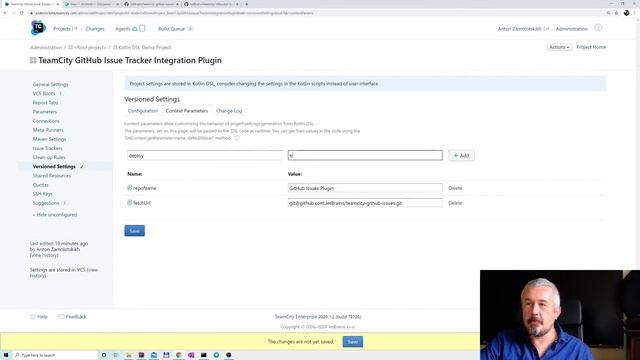Open the Agents page
The width and height of the screenshot is (640, 360).
(x=122, y=29)
